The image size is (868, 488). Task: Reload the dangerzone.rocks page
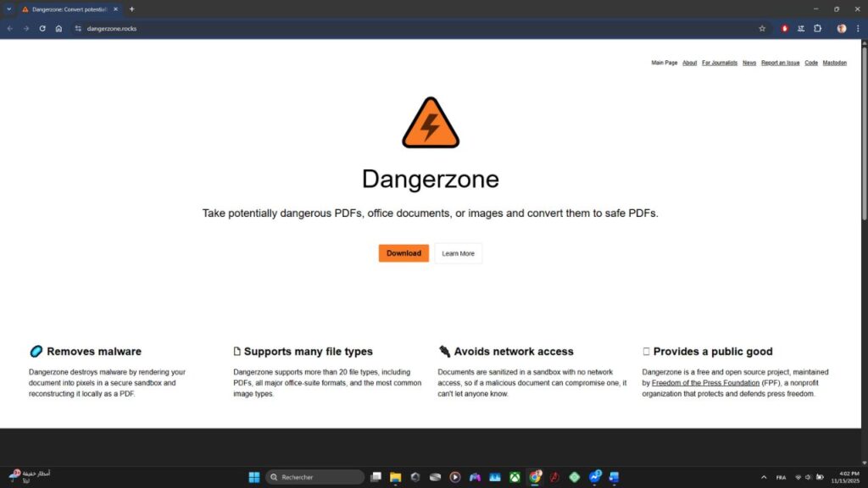click(42, 28)
